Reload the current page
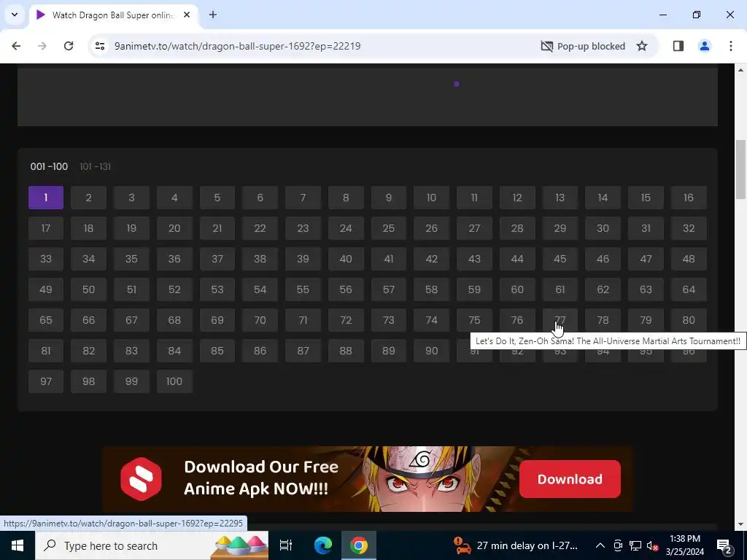747x560 pixels. click(x=69, y=46)
